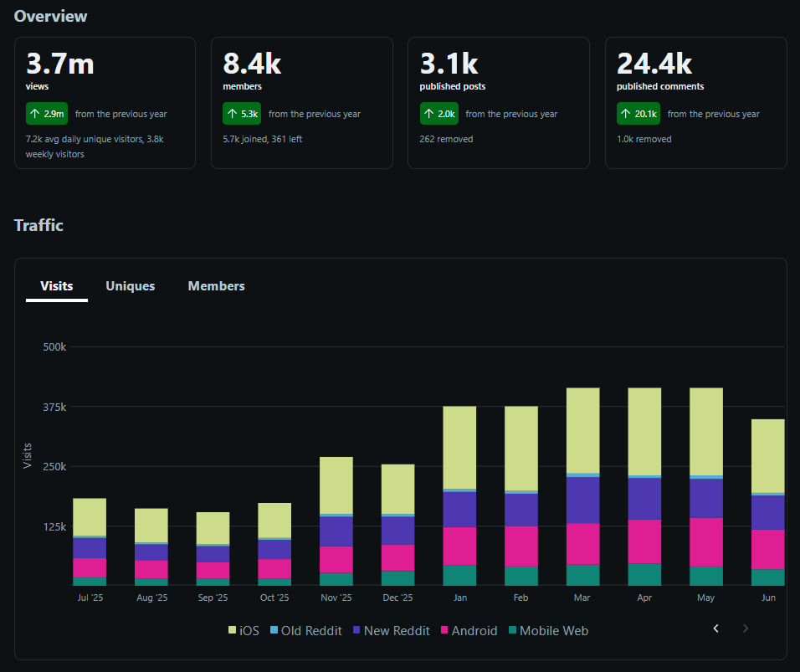Click the posts up-arrow 2.0k badge
The height and width of the screenshot is (672, 800).
439,114
